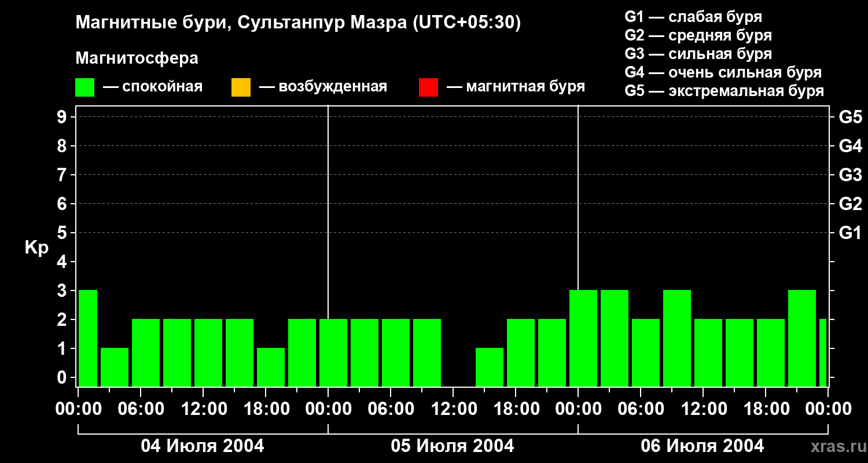Click the '04 Июля 2004' date label

click(x=203, y=446)
